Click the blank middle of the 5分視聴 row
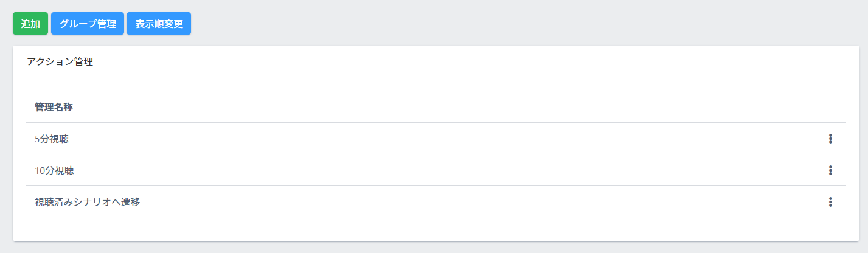Screen dimensions: 868x253 [426, 139]
